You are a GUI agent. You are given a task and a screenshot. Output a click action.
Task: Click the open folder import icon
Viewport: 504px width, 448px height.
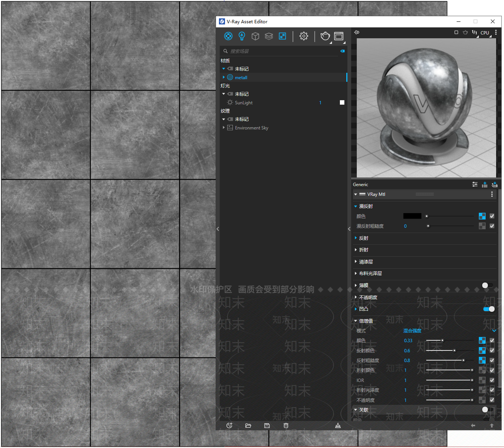point(248,426)
